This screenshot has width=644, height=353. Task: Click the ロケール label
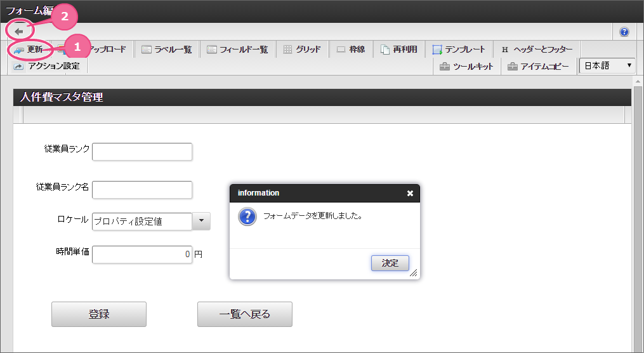tap(73, 219)
